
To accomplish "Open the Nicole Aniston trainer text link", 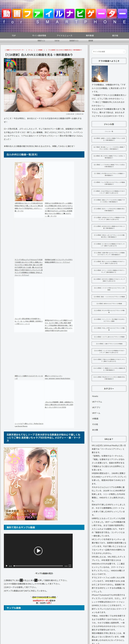I will point(57,377).
